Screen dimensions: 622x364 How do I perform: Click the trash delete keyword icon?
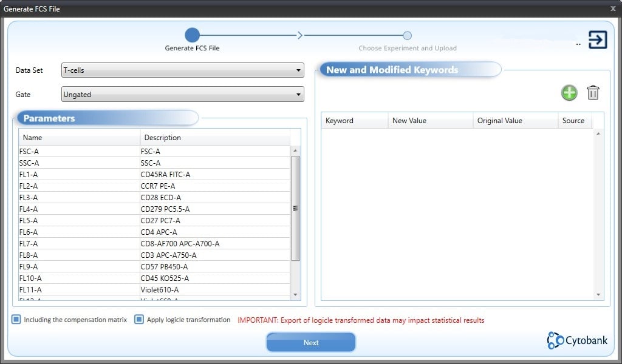pyautogui.click(x=593, y=93)
